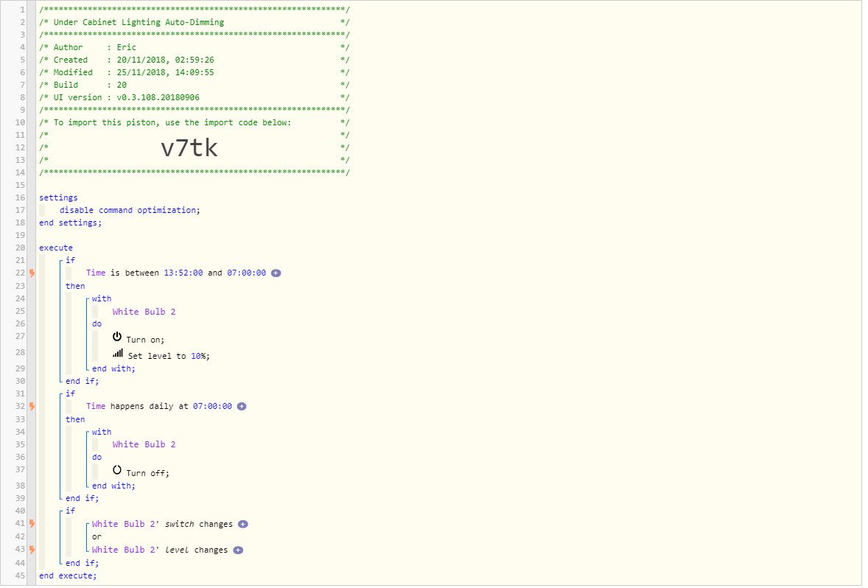Click the 'then' keyword on line 33
This screenshot has height=588, width=868.
coord(75,420)
